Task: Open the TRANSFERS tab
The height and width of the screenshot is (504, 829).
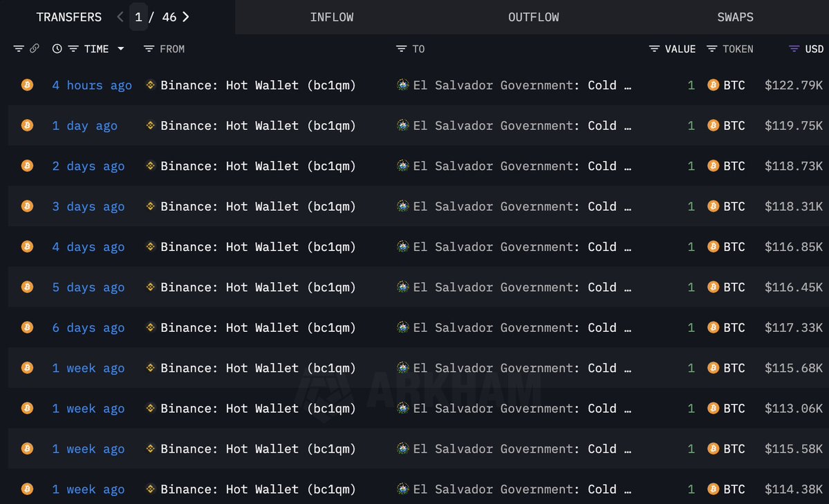Action: click(68, 17)
